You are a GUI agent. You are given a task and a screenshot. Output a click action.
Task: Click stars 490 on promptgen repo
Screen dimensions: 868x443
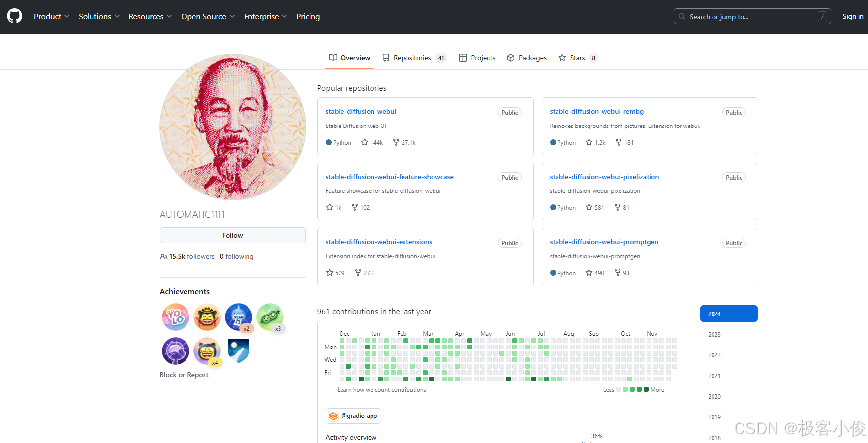[x=595, y=273]
